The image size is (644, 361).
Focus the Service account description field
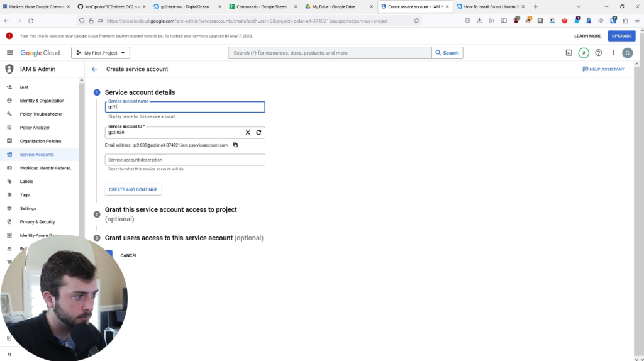click(185, 160)
